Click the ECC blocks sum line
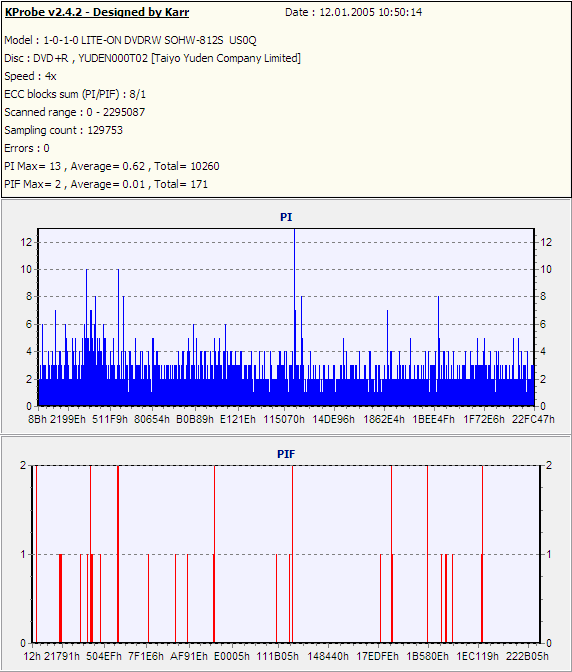The image size is (572, 672). tap(75, 94)
